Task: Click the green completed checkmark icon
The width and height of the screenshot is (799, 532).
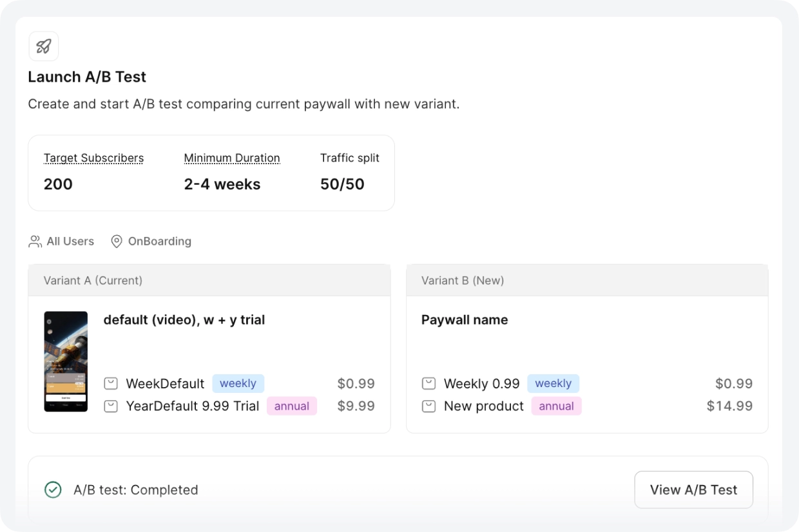Action: click(x=53, y=489)
